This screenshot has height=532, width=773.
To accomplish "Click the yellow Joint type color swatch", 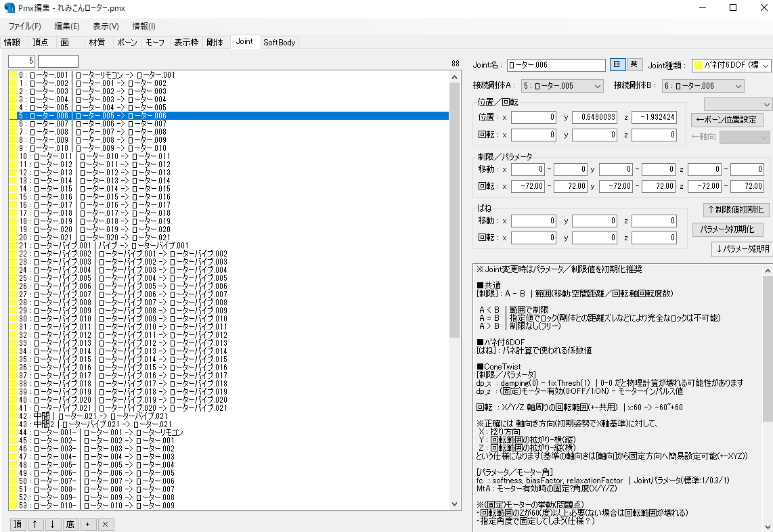I will pos(698,66).
